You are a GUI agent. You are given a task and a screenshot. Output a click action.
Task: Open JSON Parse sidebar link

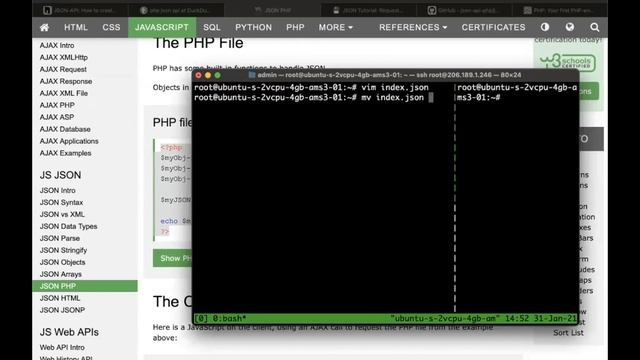click(60, 238)
